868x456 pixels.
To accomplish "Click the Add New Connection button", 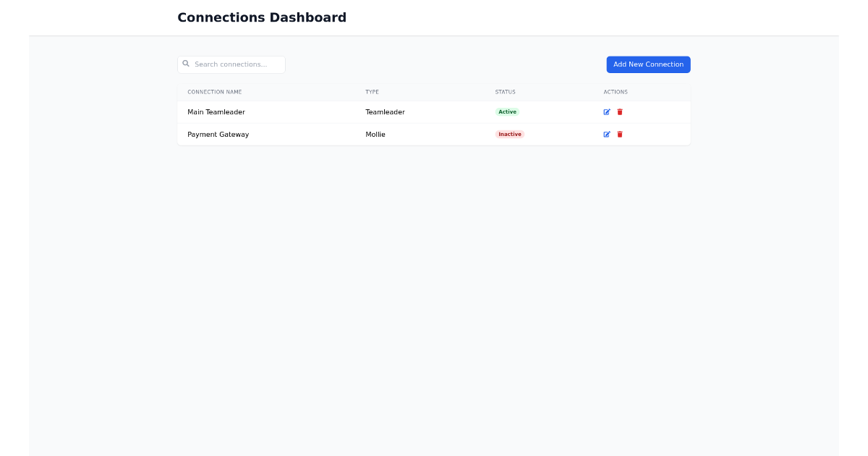I will pos(648,64).
